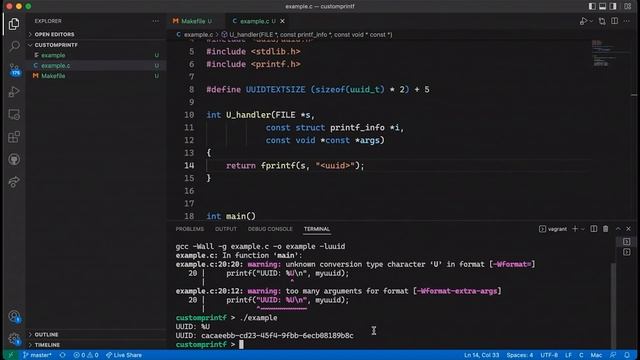This screenshot has height=360, width=640.
Task: Synchronize changes icon in status bar
Action: (x=62, y=355)
